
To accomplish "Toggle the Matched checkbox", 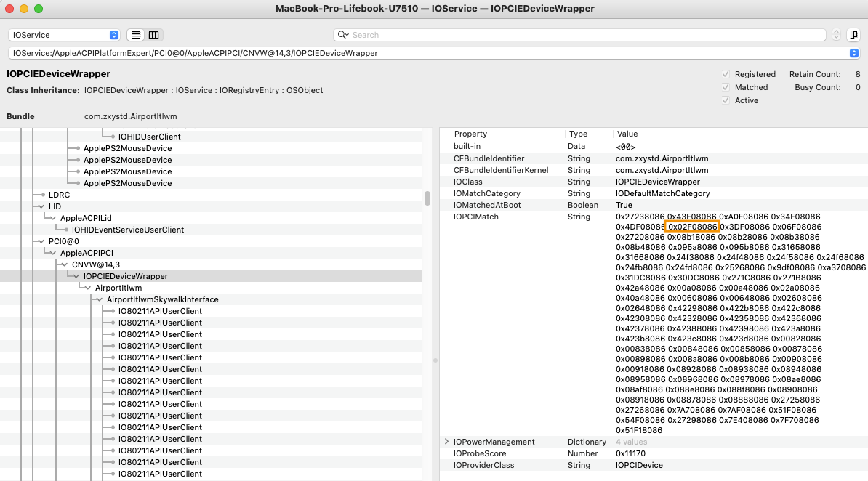I will [726, 87].
